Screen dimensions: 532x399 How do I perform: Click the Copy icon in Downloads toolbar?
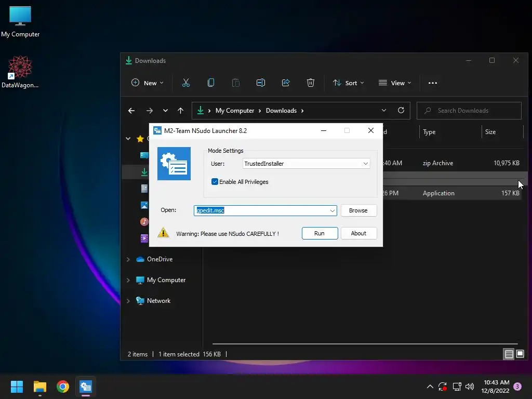(x=211, y=83)
